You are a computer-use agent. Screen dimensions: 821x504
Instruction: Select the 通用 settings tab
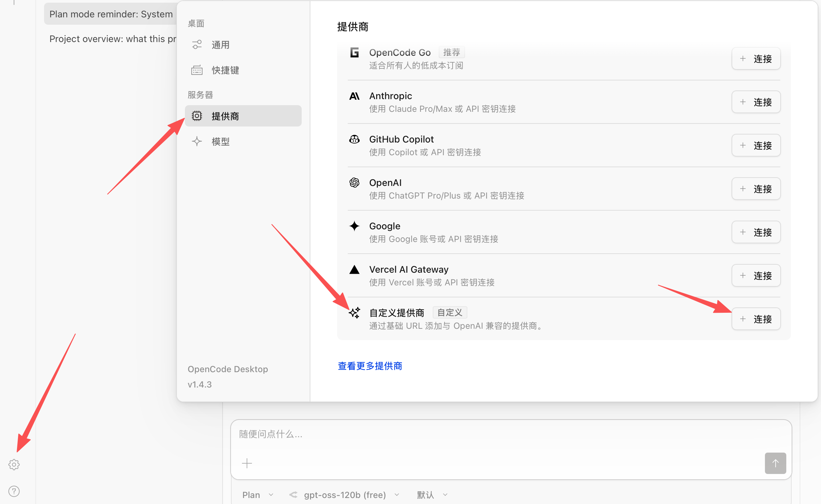pyautogui.click(x=220, y=45)
